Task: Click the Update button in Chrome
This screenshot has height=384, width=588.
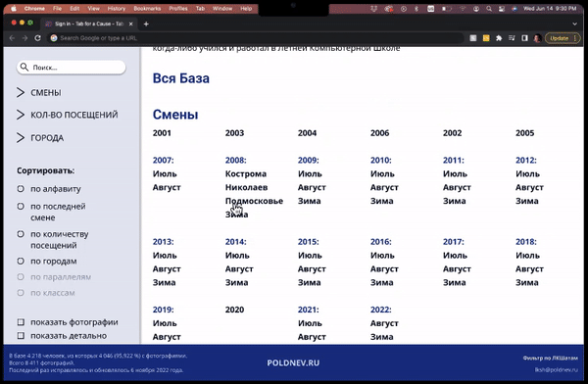Action: [563, 38]
